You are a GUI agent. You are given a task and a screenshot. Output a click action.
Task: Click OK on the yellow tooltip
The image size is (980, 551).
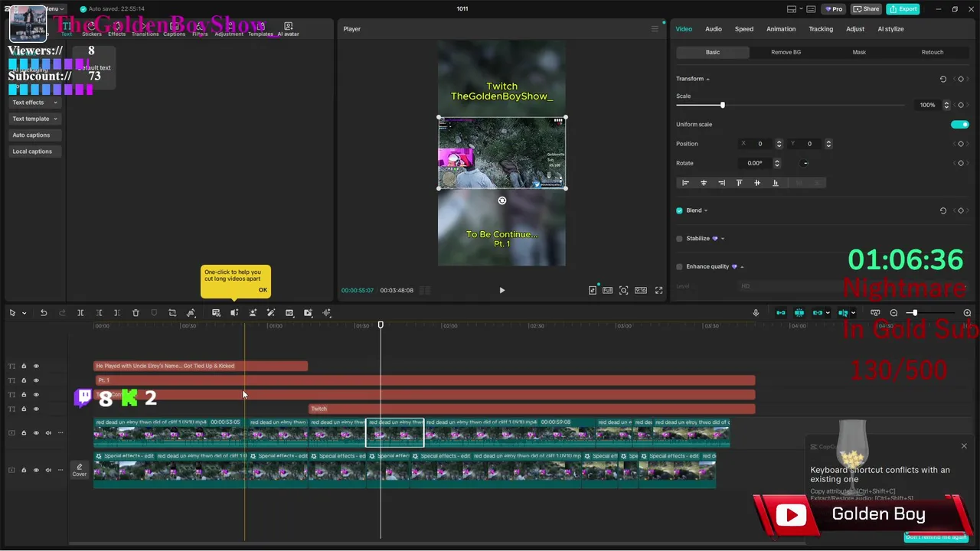coord(263,290)
